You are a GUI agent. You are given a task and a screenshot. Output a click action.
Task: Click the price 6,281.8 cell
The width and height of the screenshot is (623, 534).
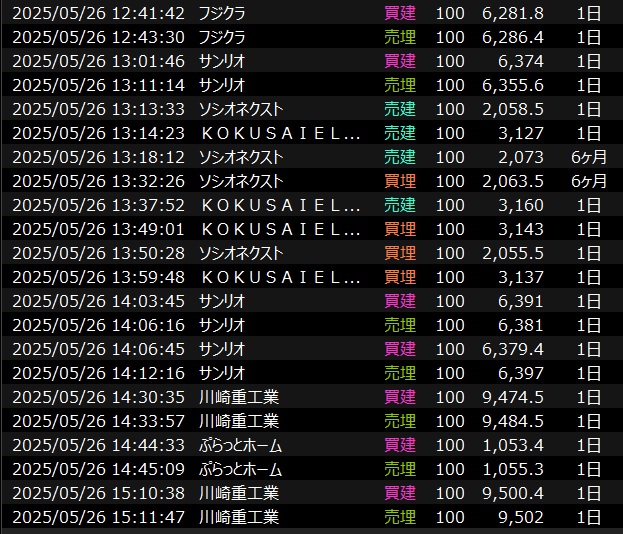(513, 14)
